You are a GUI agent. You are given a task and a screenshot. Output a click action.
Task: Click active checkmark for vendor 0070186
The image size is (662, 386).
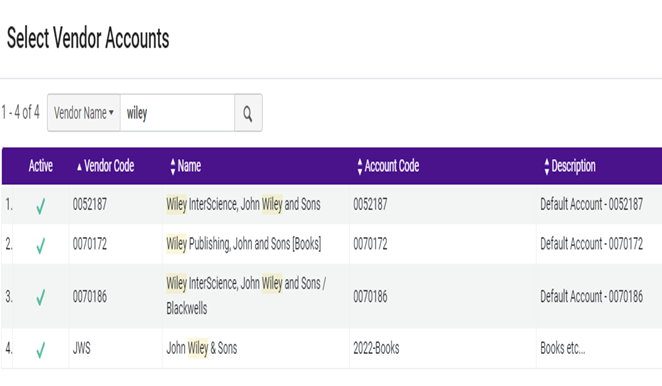(x=41, y=297)
